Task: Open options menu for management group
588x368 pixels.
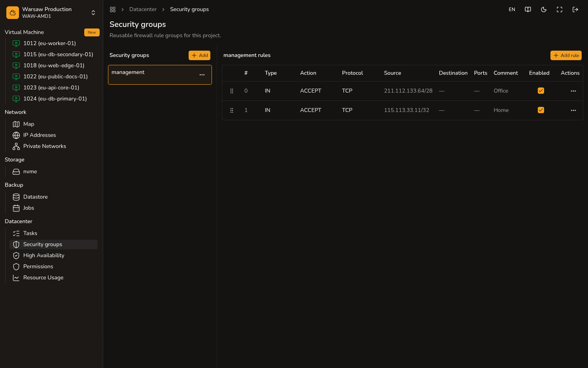Action: tap(202, 75)
